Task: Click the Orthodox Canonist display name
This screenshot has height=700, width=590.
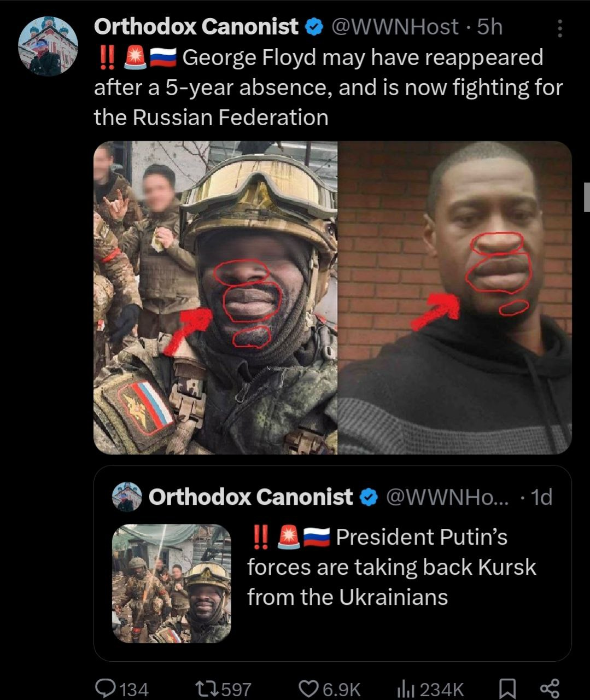Action: coord(196,26)
